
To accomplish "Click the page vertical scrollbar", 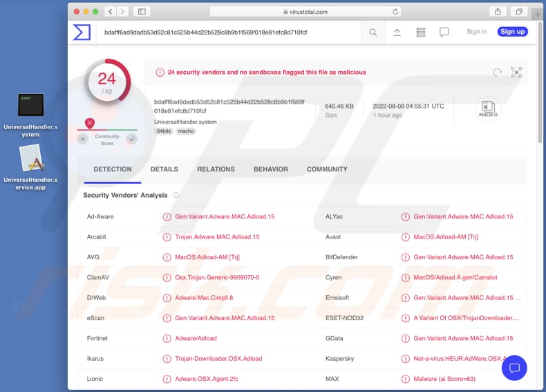I will [x=540, y=82].
